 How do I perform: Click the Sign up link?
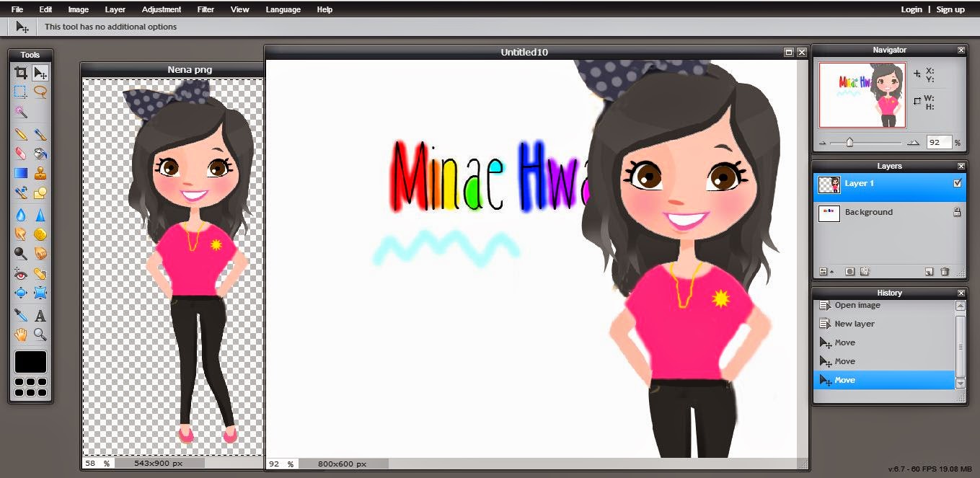950,9
